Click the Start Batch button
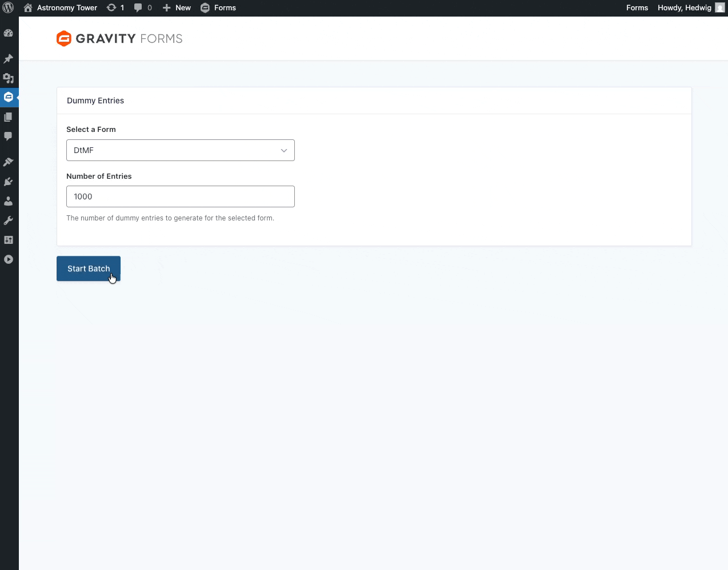728x570 pixels. 89,268
